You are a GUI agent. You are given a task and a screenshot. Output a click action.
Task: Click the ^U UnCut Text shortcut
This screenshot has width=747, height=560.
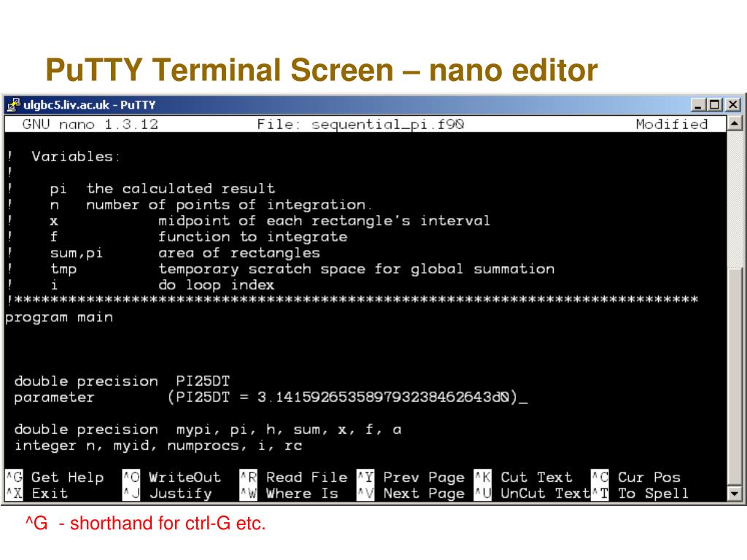[532, 494]
